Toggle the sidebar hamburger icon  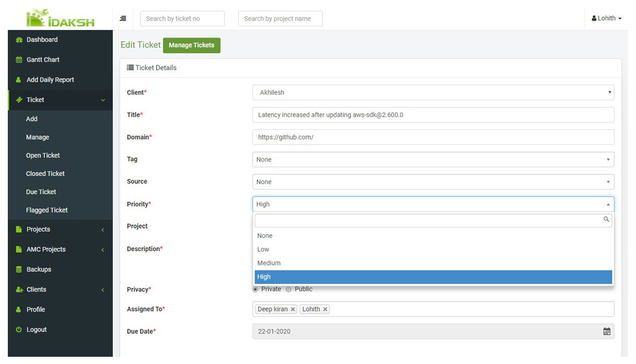[x=123, y=18]
